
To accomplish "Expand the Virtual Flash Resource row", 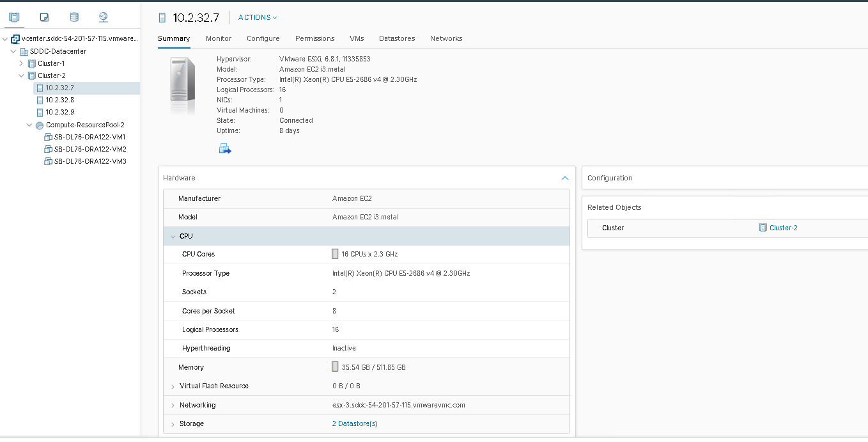I will pos(173,386).
